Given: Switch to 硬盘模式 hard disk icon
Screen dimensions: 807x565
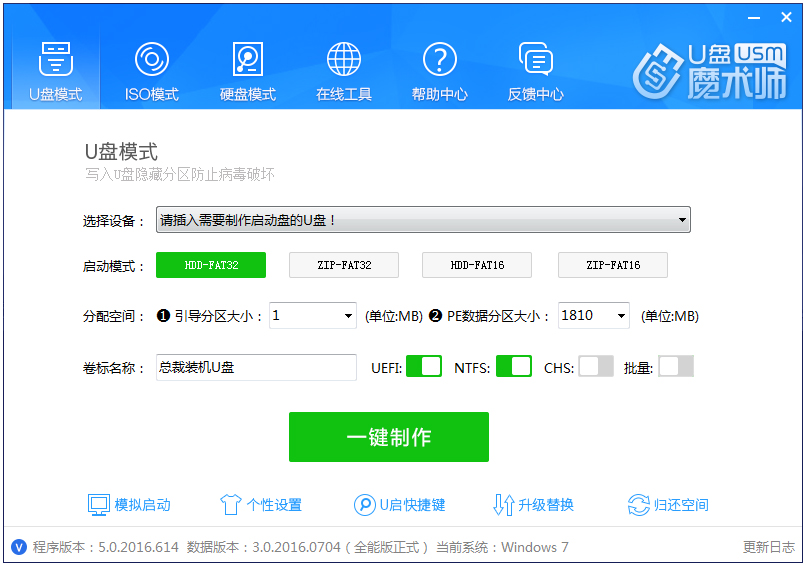Looking at the screenshot, I should pyautogui.click(x=247, y=60).
